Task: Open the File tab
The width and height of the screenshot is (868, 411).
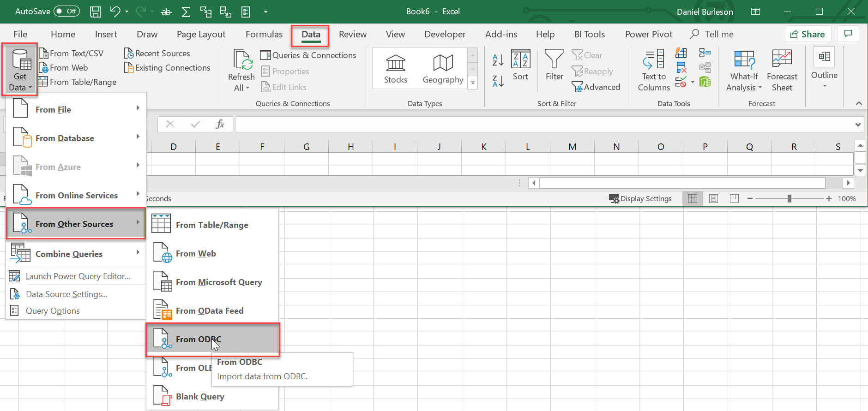Action: 20,34
